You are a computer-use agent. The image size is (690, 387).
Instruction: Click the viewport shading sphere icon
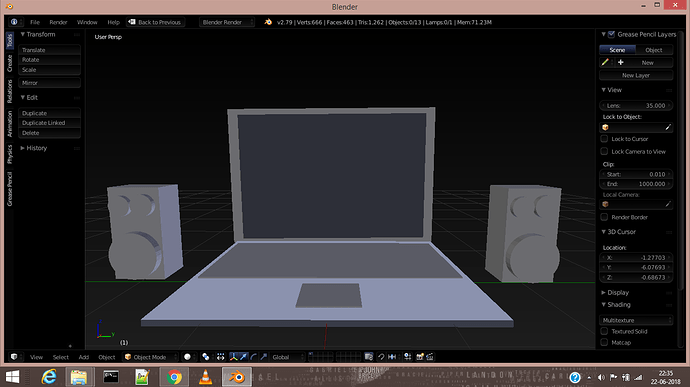tap(187, 357)
